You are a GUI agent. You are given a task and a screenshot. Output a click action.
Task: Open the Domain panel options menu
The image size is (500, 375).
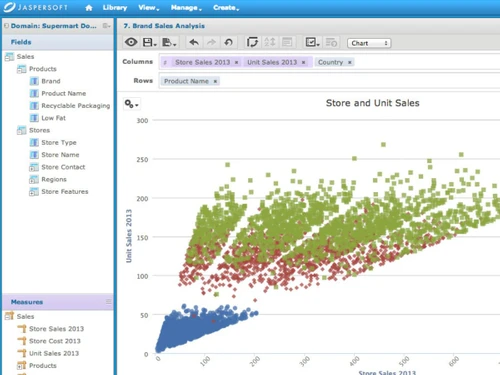point(106,26)
